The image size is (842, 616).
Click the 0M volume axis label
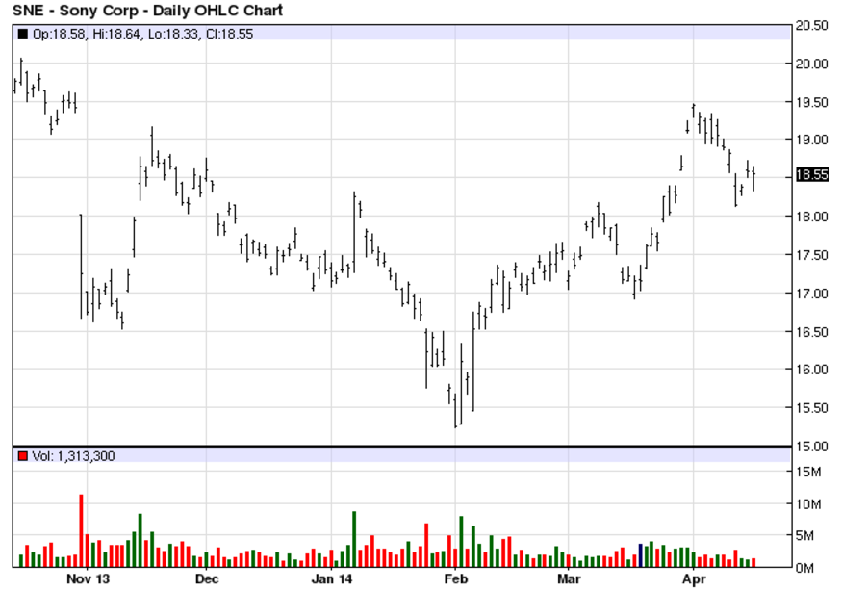tap(804, 568)
